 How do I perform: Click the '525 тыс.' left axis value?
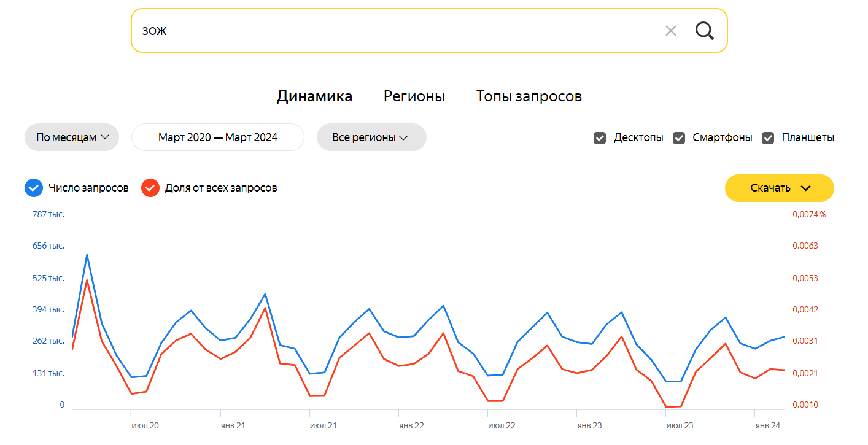click(x=48, y=278)
